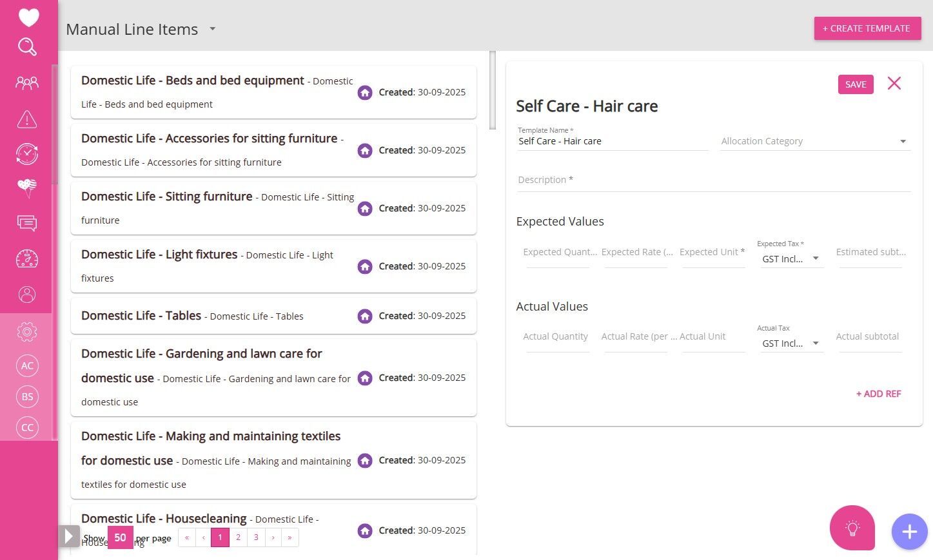Open the dashboard gauge icon
The height and width of the screenshot is (560, 933).
click(x=27, y=259)
